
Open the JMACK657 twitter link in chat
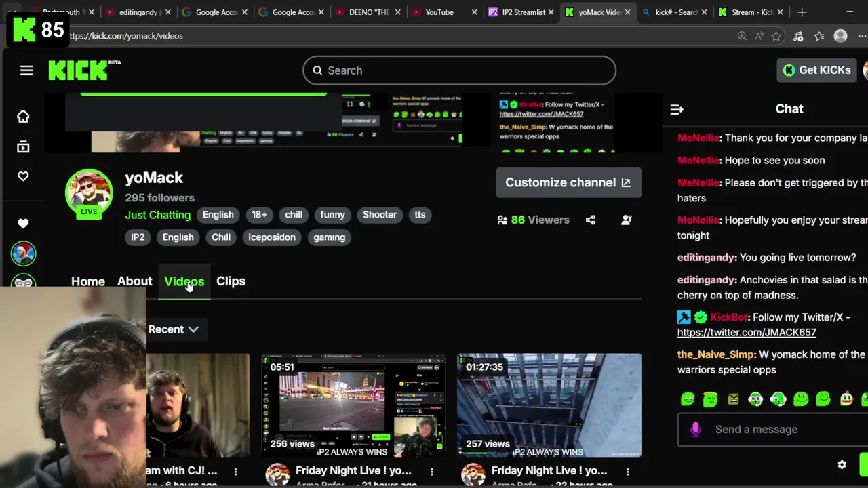coord(747,333)
